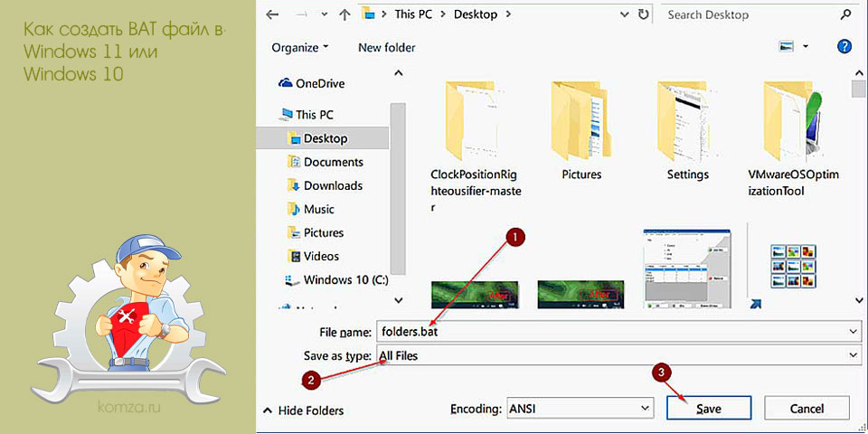The image size is (868, 434).
Task: Select the Pictures folder in file list
Action: click(581, 131)
